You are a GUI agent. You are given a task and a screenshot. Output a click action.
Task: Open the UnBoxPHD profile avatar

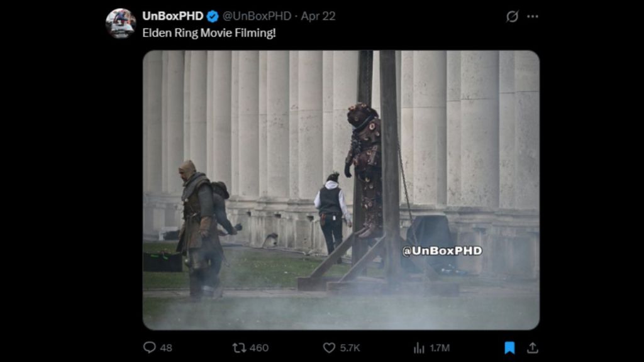click(x=120, y=23)
